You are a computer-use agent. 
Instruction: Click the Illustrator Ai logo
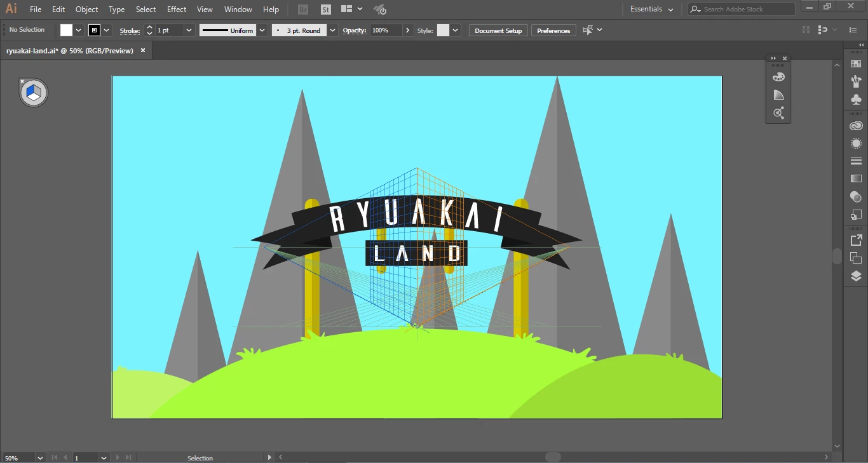pos(11,9)
